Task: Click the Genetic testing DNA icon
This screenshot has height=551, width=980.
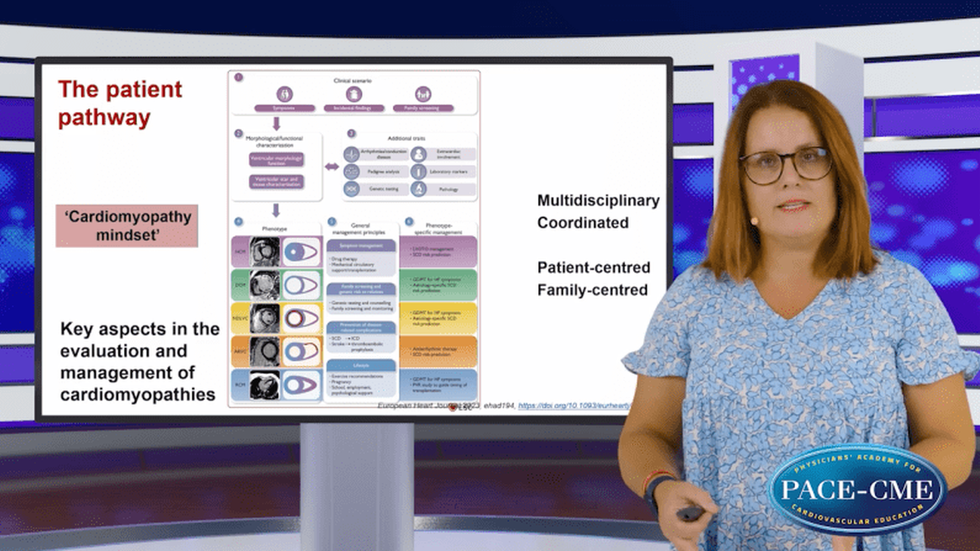Action: [351, 188]
